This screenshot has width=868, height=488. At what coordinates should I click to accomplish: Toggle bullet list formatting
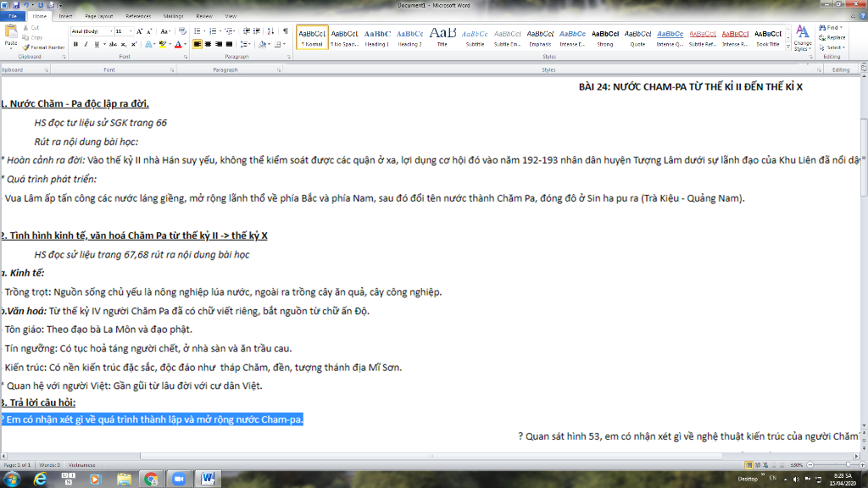[197, 31]
